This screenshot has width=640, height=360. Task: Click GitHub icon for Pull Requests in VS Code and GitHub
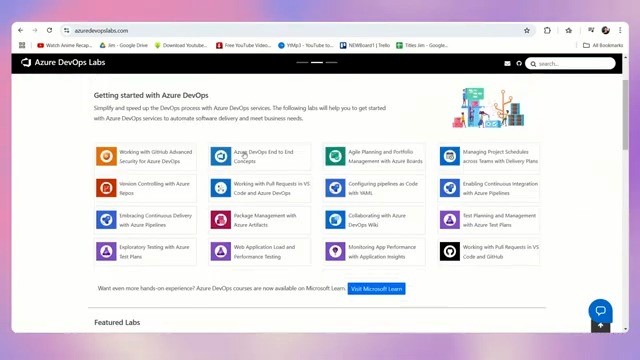click(x=450, y=251)
